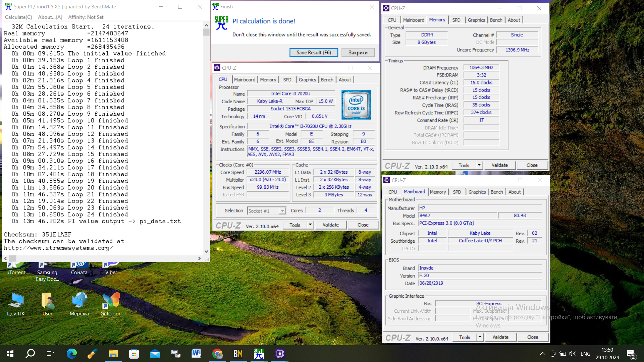Open the battery status tray icon

(562, 354)
